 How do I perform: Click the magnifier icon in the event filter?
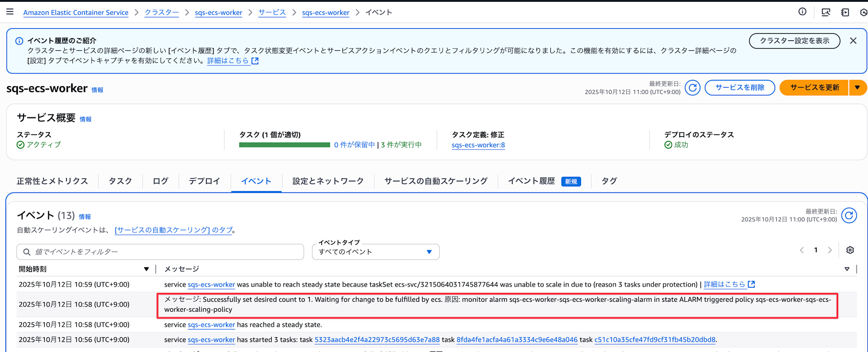(x=27, y=252)
